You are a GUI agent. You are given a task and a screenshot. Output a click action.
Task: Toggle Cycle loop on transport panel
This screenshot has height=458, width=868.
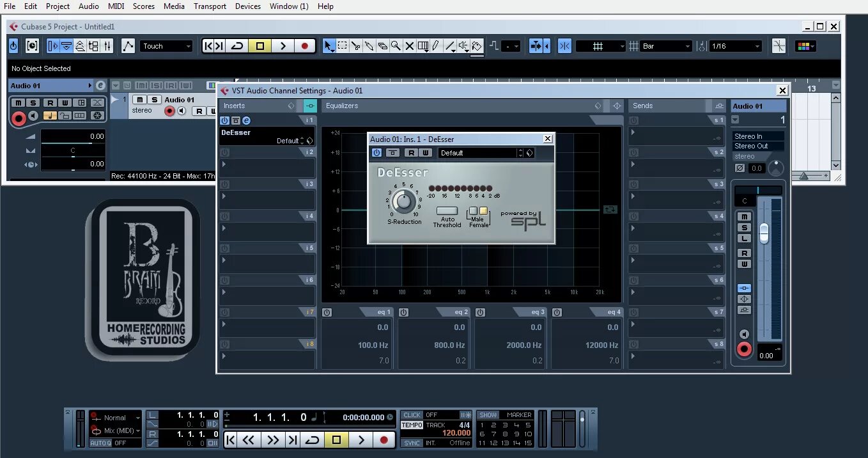point(313,440)
